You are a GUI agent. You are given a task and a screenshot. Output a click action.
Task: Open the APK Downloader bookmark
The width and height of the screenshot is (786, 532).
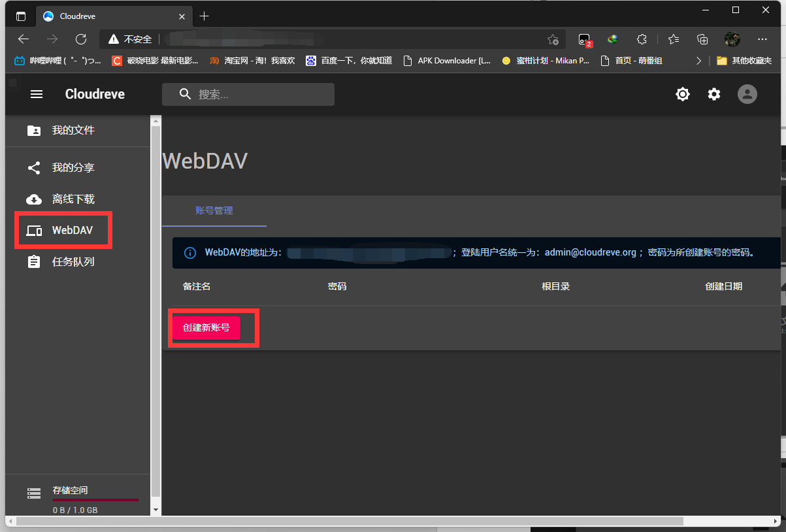[446, 60]
